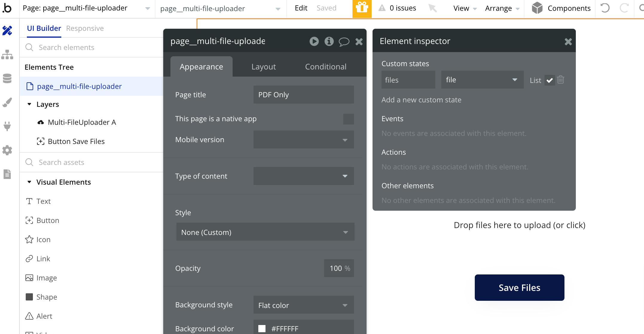The image size is (644, 334).
Task: Undo the last change
Action: 605,8
